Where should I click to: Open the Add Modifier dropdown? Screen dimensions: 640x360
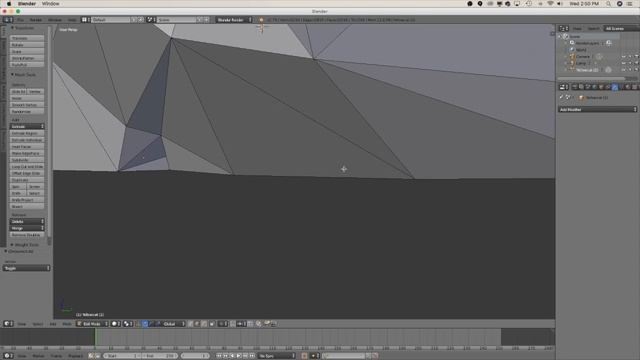click(597, 109)
